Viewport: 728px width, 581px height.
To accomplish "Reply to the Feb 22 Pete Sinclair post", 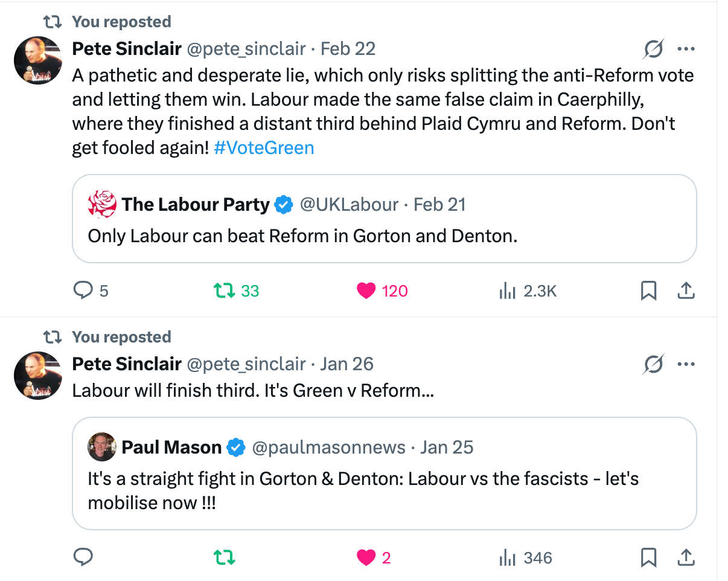I will [x=83, y=291].
